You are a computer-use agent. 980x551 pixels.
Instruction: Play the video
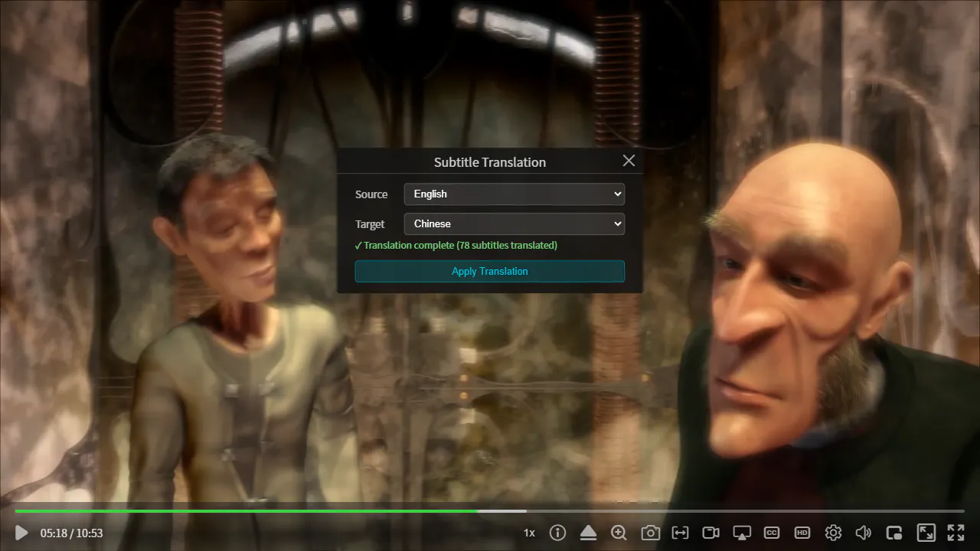[x=21, y=533]
